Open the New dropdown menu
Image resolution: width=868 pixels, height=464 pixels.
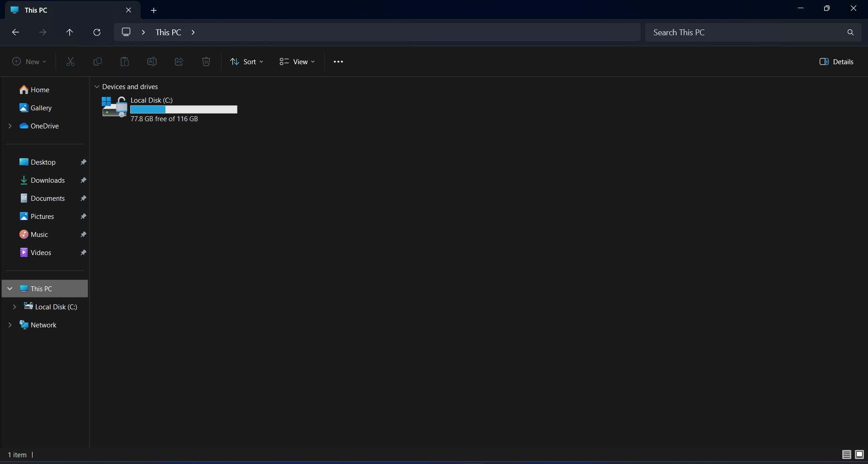coord(29,62)
